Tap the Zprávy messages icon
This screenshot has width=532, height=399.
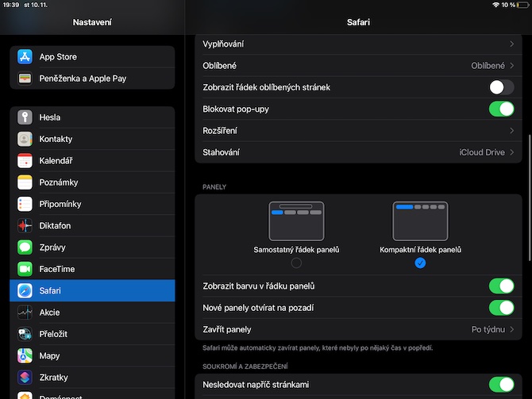pyautogui.click(x=25, y=247)
